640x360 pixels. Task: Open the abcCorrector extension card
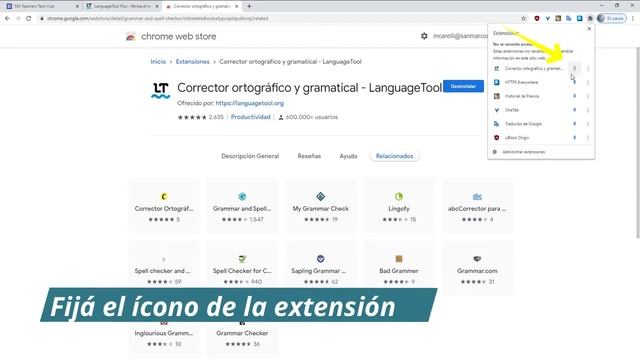(x=477, y=206)
